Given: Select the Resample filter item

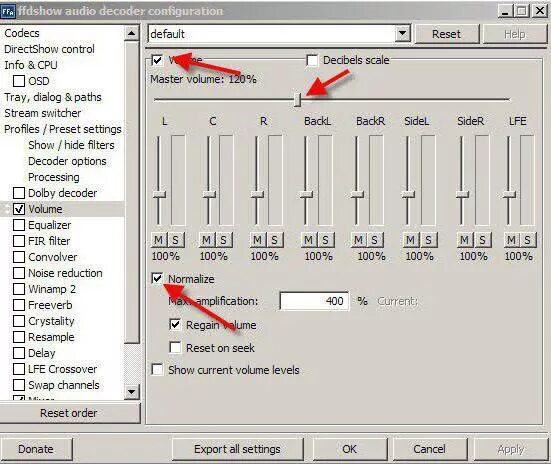Looking at the screenshot, I should click(x=51, y=337).
